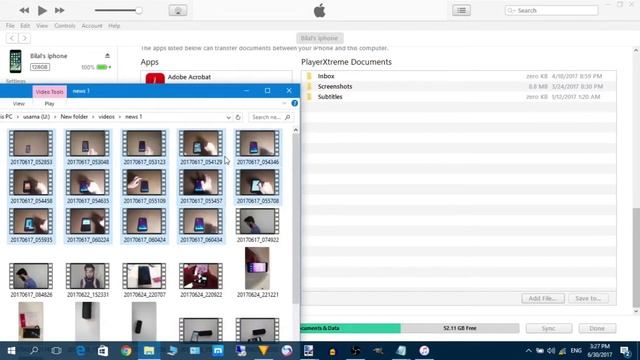
Task: Launch Microsoft Edge from the taskbar
Action: pyautogui.click(x=80, y=351)
